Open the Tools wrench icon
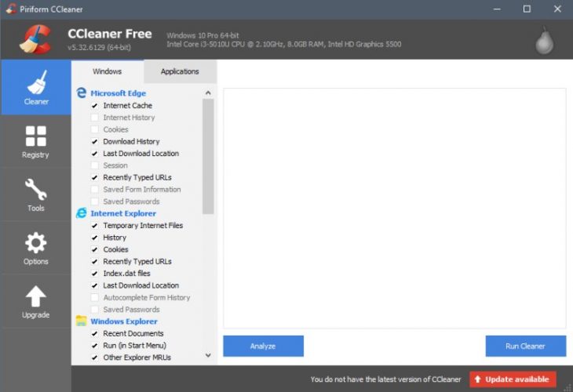The image size is (573, 392). pyautogui.click(x=36, y=189)
